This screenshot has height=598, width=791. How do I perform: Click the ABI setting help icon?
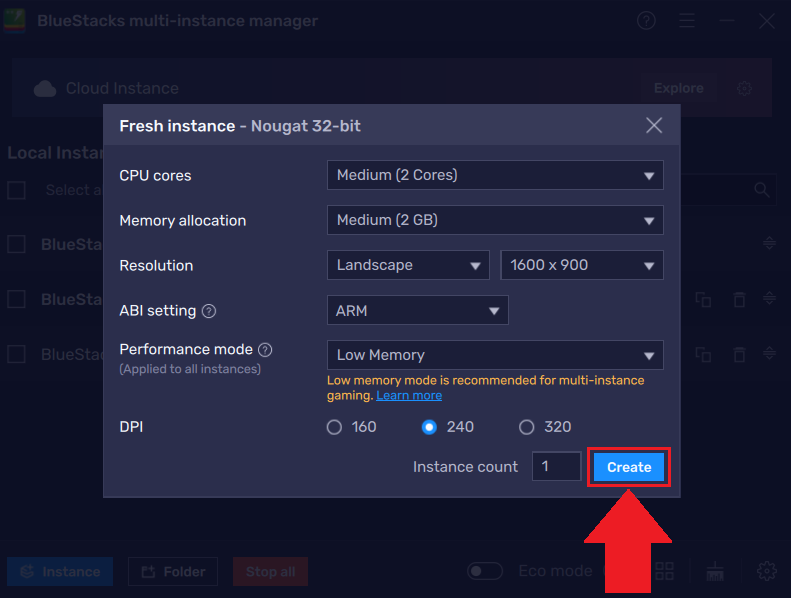[209, 311]
